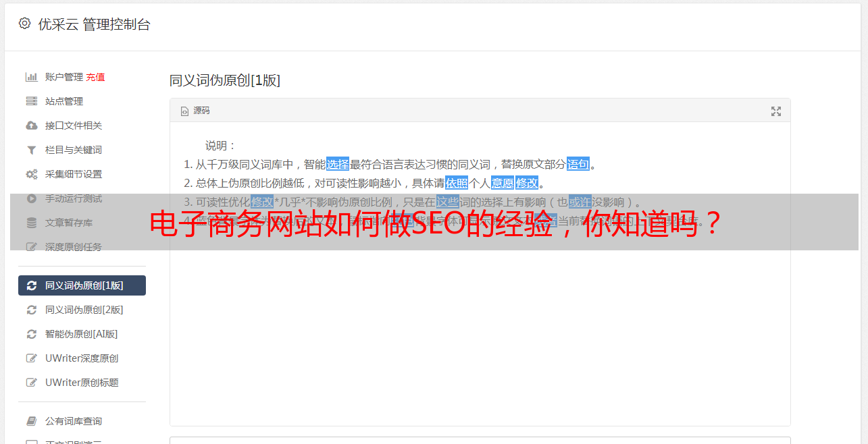Viewport: 868px width, 444px height.
Task: Toggle fullscreen icon in editor toolbar
Action: pyautogui.click(x=776, y=111)
